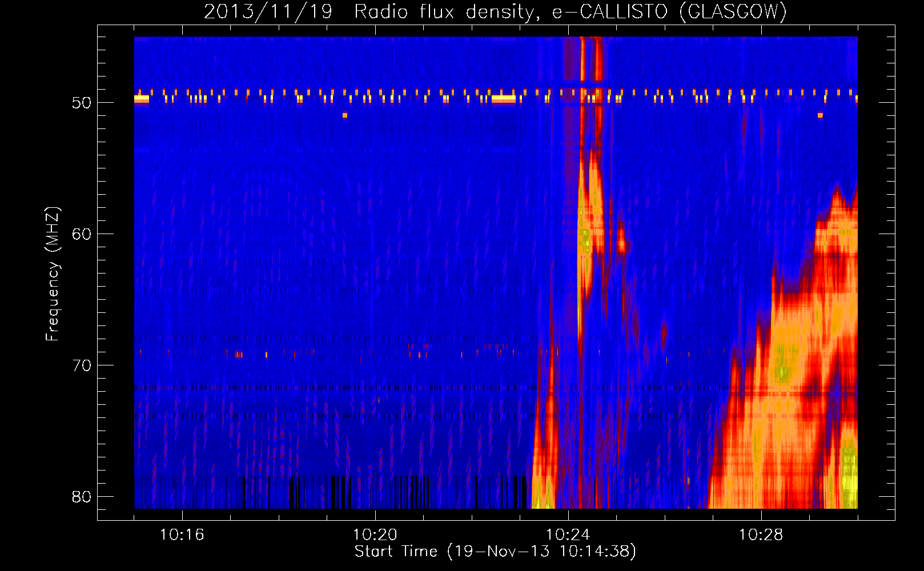Click the 10:24 time tick label
This screenshot has height=571, width=924.
click(x=568, y=535)
